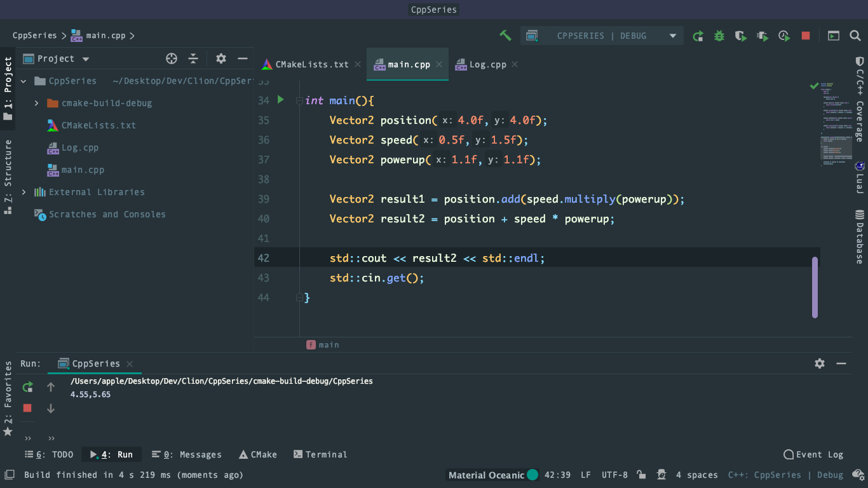The image size is (868, 488).
Task: Toggle the 2: Favorites side tool window
Action: coord(8,398)
